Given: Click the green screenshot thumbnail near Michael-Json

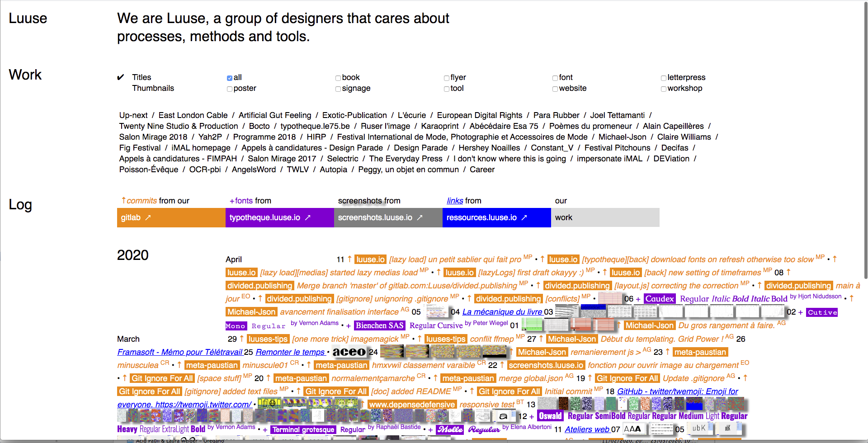Looking at the screenshot, I should [532, 325].
